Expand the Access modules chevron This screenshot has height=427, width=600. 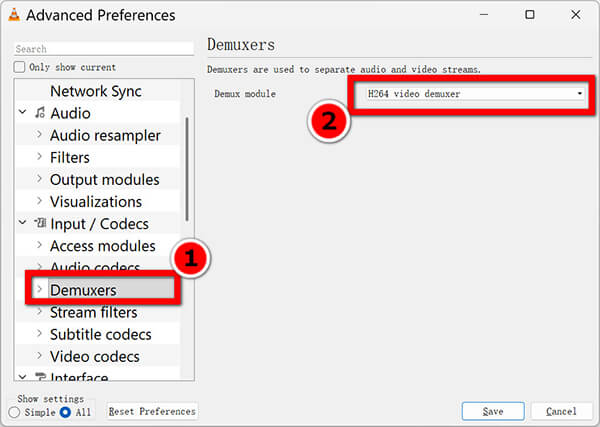point(39,245)
